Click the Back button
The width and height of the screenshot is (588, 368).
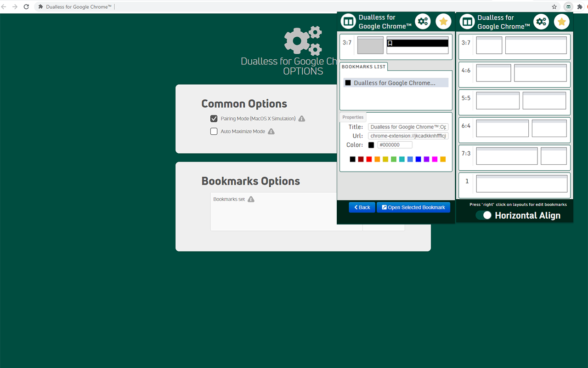point(362,207)
